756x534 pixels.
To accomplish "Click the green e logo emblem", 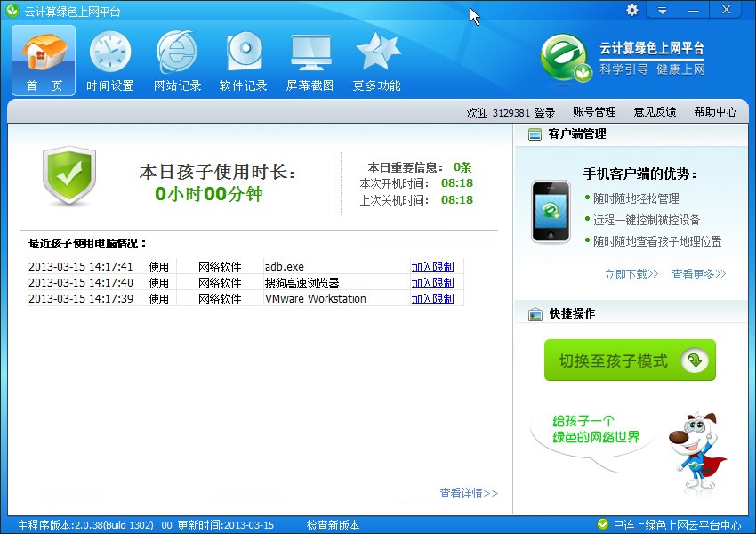I will coord(565,60).
